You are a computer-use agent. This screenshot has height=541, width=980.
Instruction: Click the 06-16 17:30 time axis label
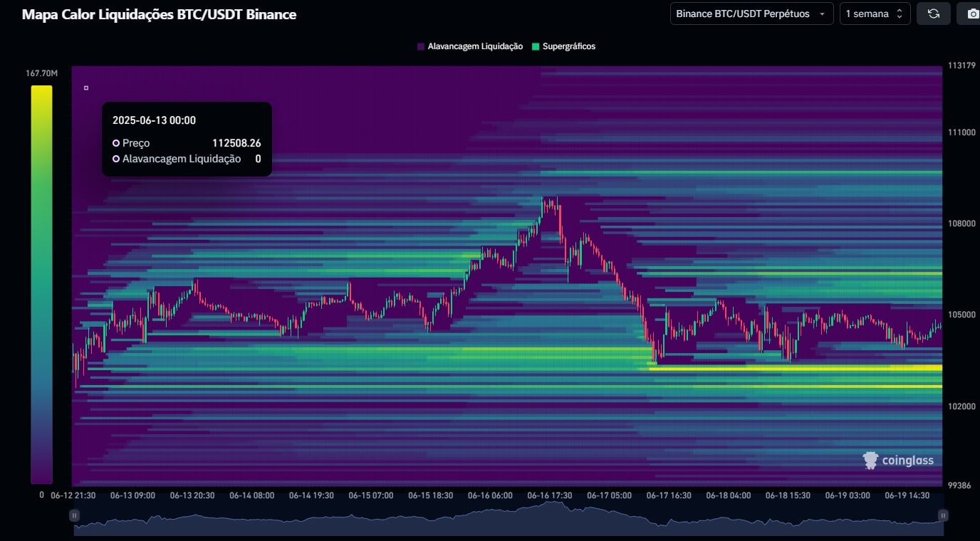point(549,495)
